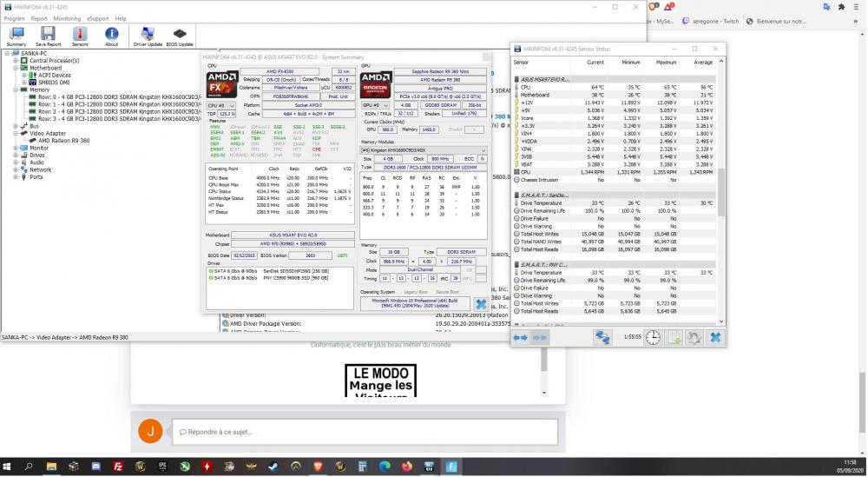868x477 pixels.
Task: Open the Report menu
Action: [39, 18]
